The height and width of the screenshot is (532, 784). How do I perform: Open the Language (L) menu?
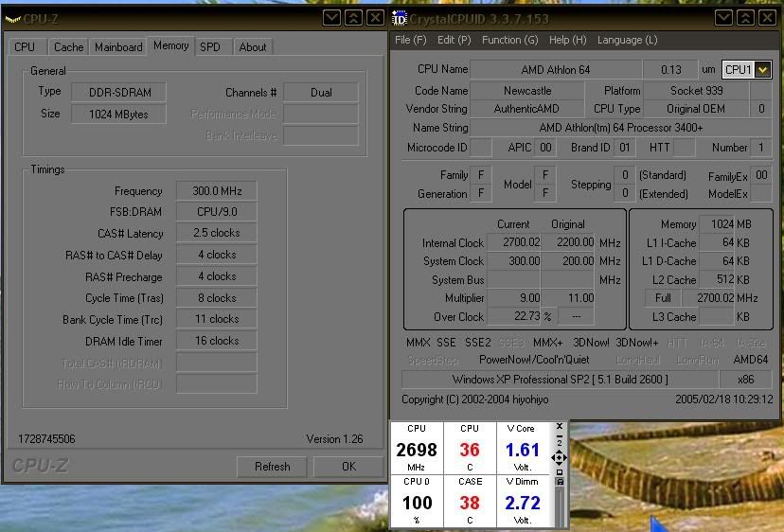point(628,40)
